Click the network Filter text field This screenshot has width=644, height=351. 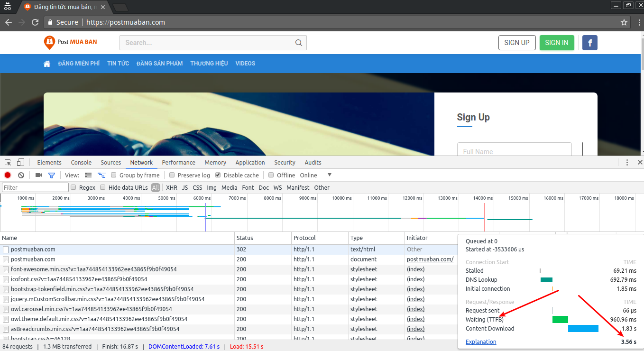click(x=35, y=188)
